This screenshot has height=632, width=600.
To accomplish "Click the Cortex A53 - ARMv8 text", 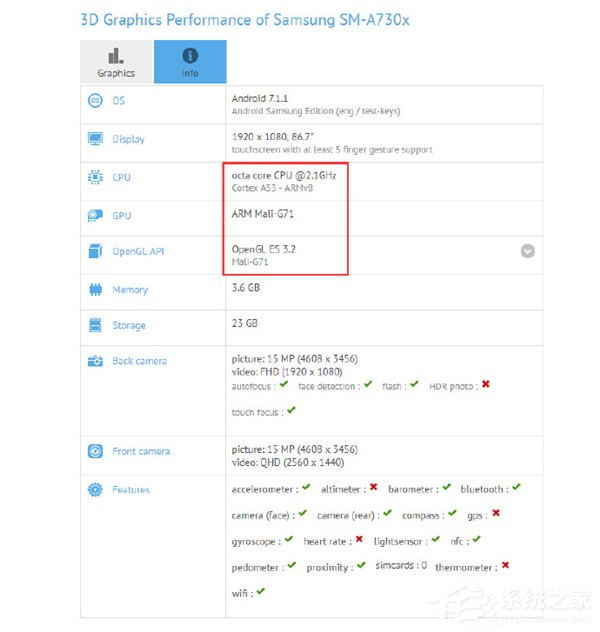I will (x=272, y=188).
